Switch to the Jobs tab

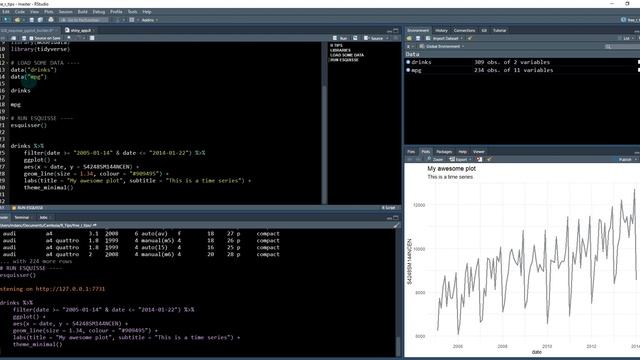(44, 218)
